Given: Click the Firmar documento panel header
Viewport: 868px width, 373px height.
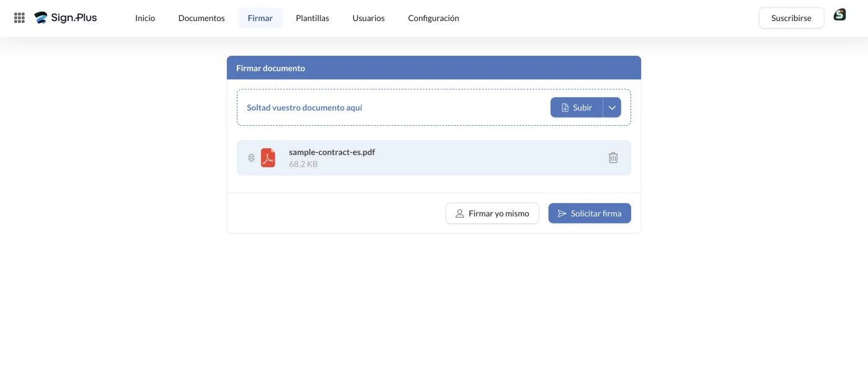Looking at the screenshot, I should click(434, 68).
